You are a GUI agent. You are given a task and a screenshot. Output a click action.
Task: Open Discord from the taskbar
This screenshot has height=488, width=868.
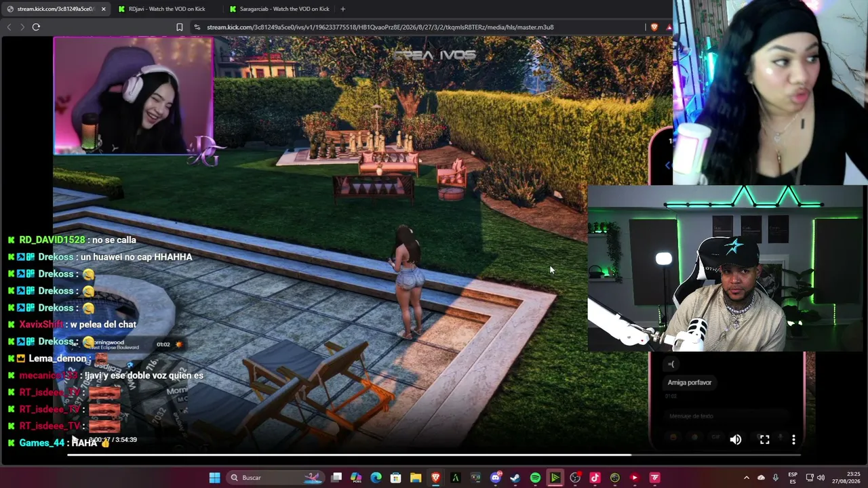[495, 478]
